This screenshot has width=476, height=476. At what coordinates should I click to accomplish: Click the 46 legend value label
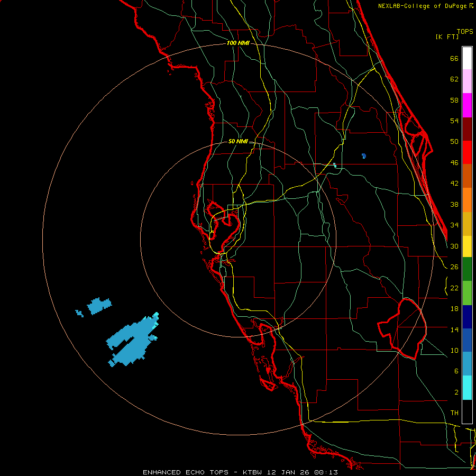coord(454,163)
